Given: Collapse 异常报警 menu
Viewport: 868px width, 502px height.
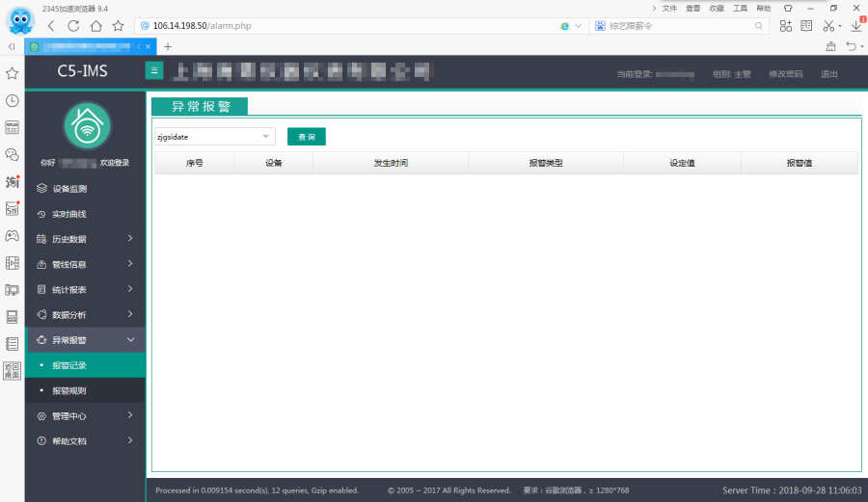Looking at the screenshot, I should point(85,340).
